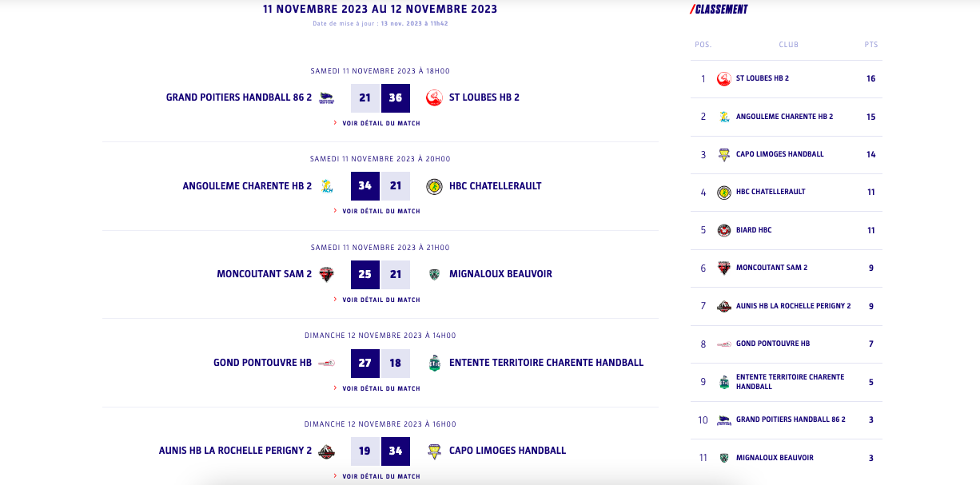Click the Classement section heading

pos(719,10)
